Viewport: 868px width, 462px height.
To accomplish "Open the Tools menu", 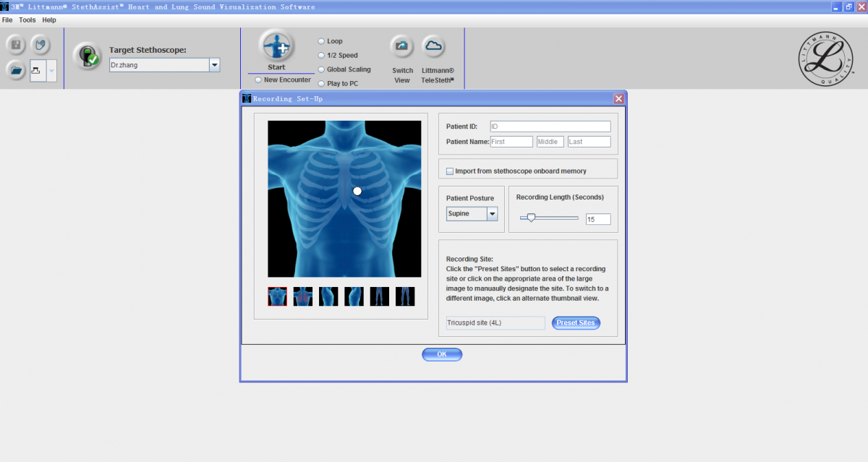I will [x=27, y=20].
